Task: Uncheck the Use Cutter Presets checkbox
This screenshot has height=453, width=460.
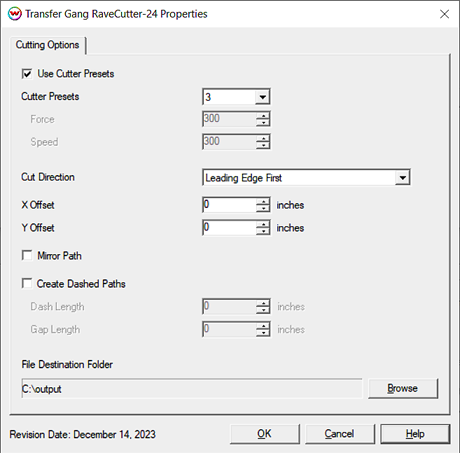Action: click(27, 74)
